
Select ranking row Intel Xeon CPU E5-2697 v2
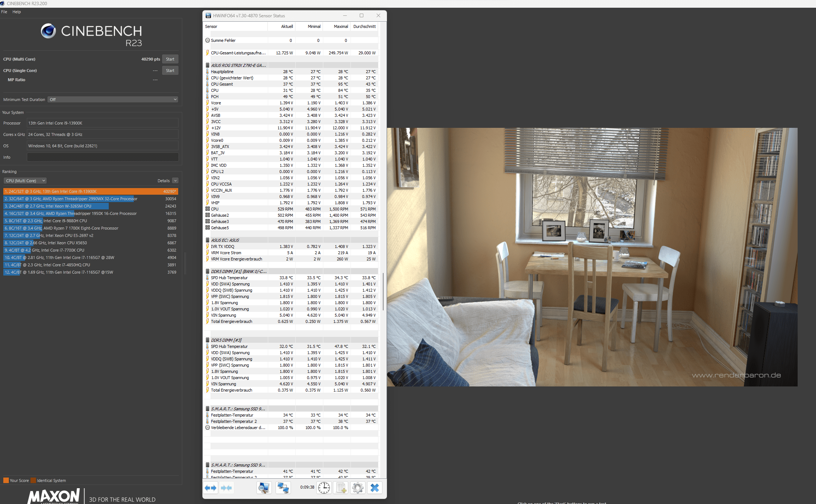[91, 235]
